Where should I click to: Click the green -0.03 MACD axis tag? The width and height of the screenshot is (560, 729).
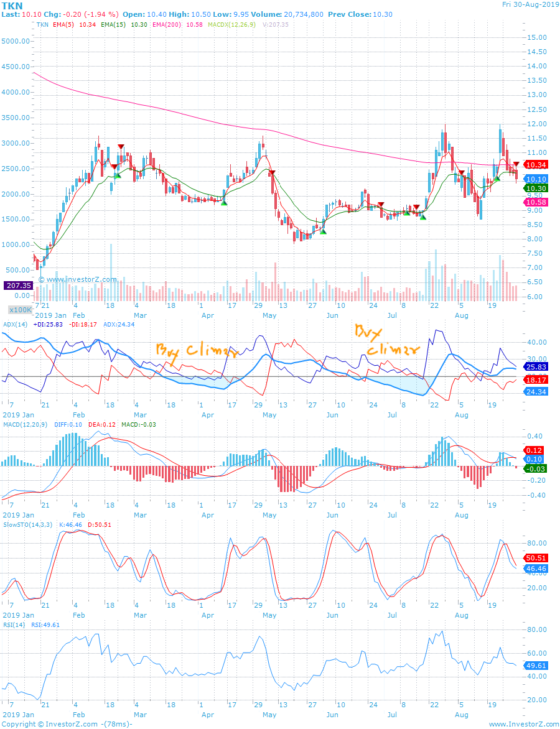click(536, 468)
